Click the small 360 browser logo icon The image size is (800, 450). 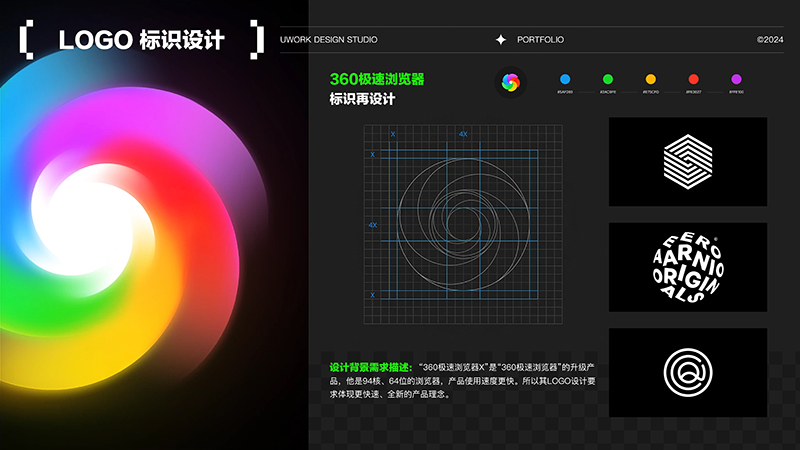(511, 82)
